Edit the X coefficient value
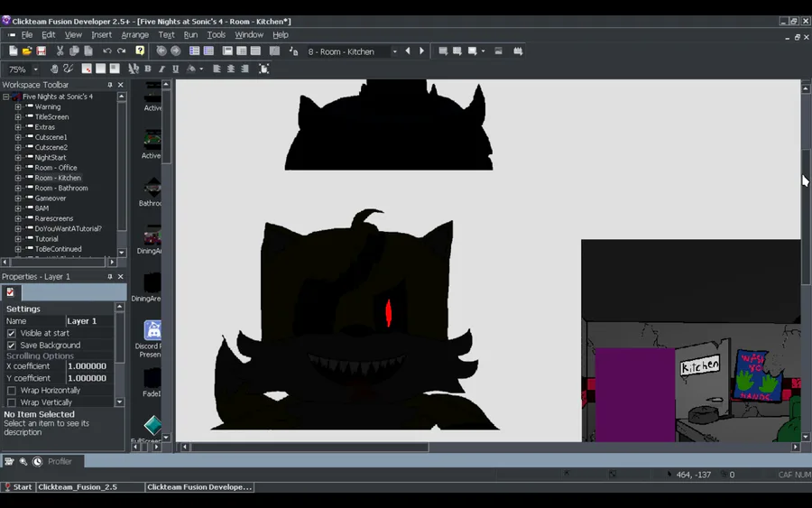The height and width of the screenshot is (508, 812). click(89, 365)
